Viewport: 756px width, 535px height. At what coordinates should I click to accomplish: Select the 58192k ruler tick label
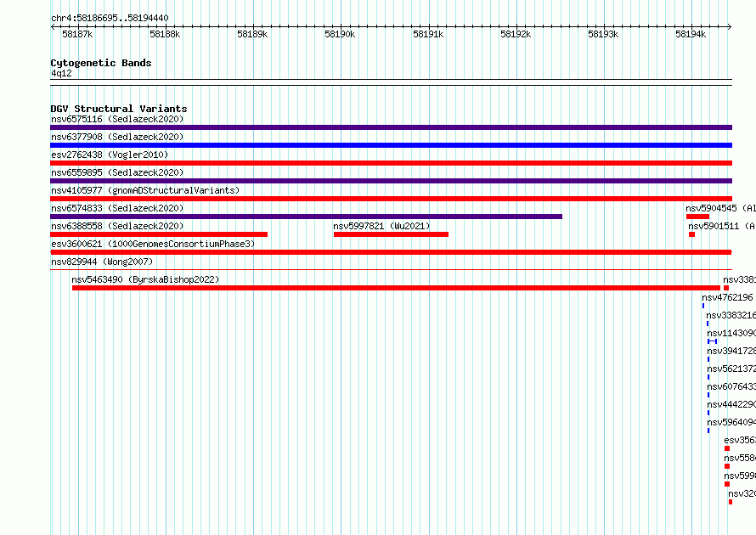click(516, 34)
